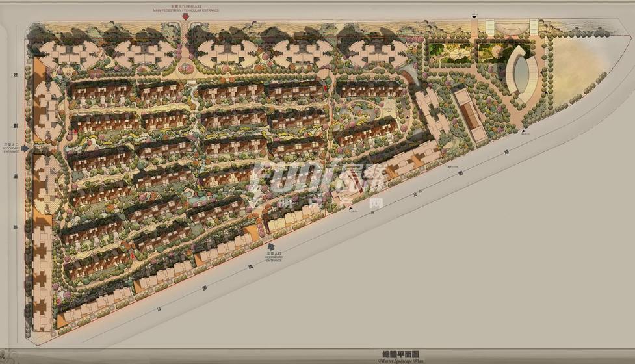Screen dimensions: 635x364
Task: Click the '道' character on the left road
Action: tap(16, 177)
